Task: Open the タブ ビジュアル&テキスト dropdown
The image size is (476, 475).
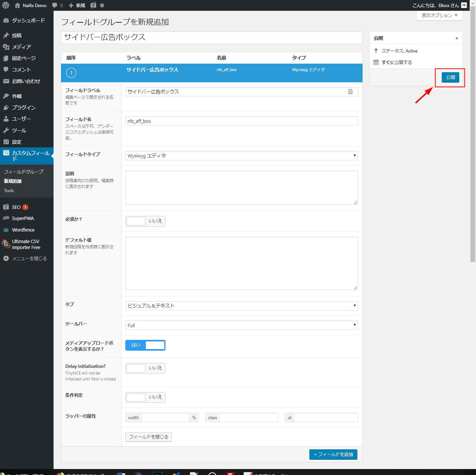Action: pyautogui.click(x=242, y=306)
